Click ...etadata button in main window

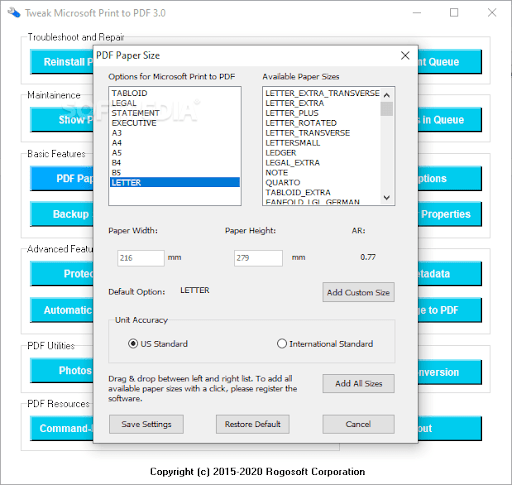450,274
